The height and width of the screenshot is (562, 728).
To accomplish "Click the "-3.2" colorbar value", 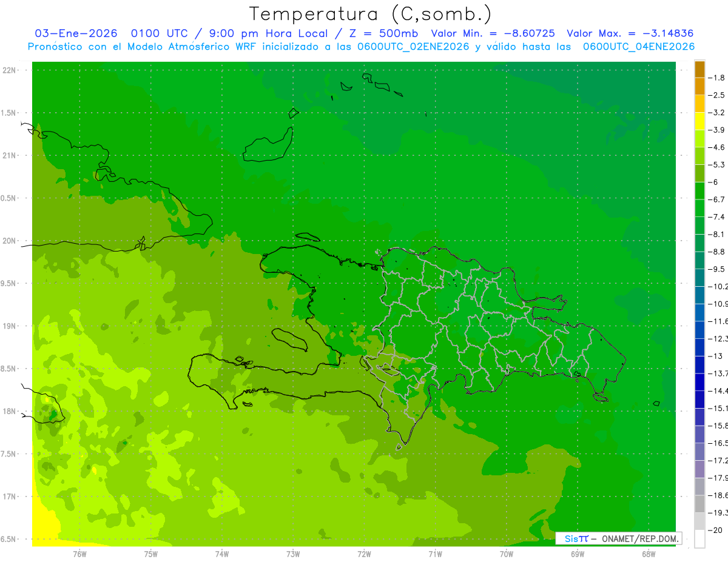I will pos(717,113).
